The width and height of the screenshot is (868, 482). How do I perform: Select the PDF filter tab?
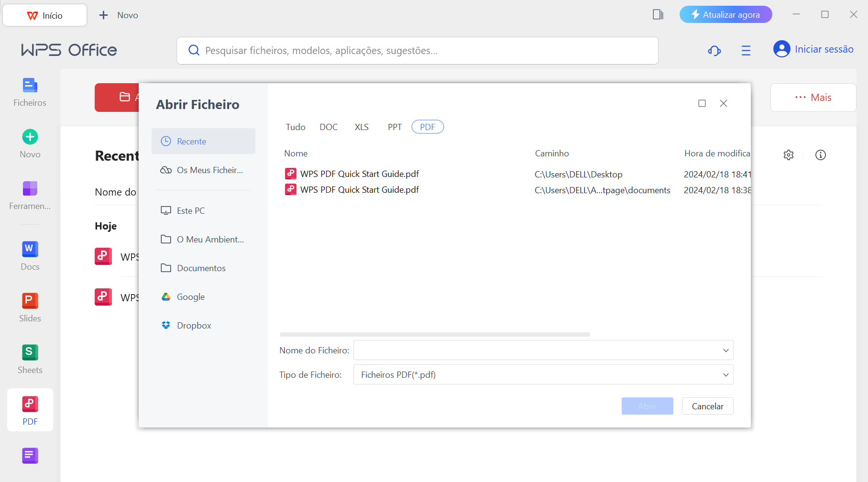pyautogui.click(x=428, y=127)
